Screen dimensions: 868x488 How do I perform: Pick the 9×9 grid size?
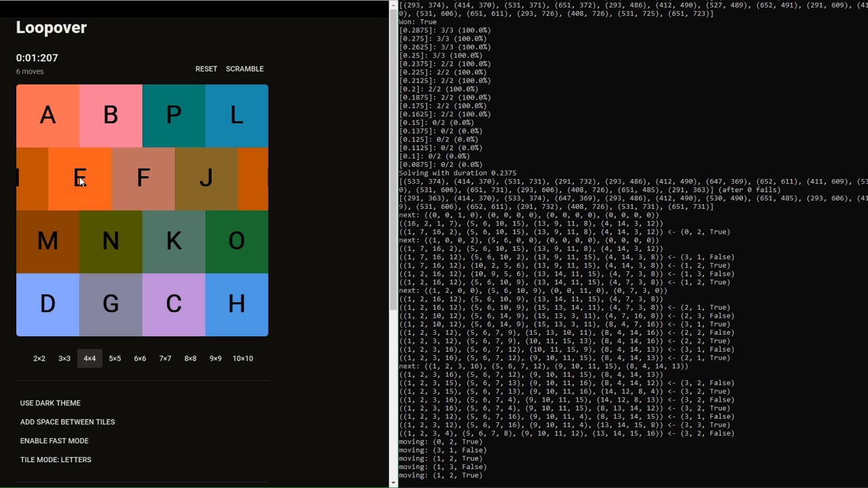click(x=216, y=359)
